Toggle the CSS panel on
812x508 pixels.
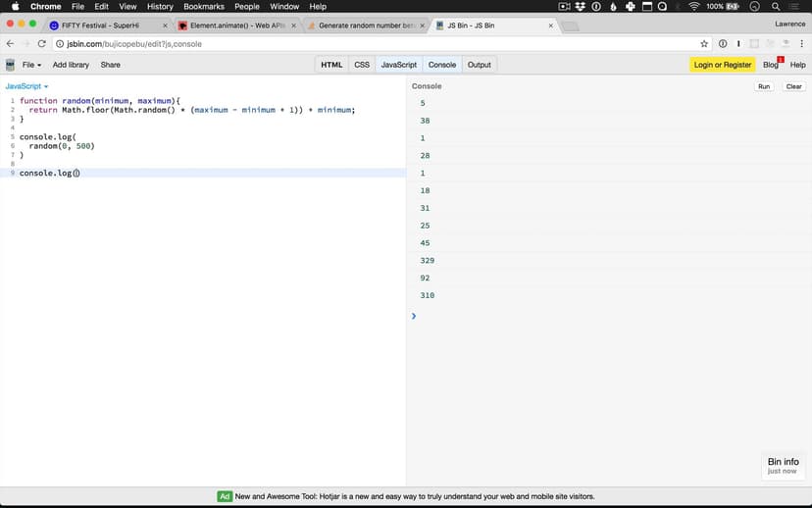coord(362,65)
